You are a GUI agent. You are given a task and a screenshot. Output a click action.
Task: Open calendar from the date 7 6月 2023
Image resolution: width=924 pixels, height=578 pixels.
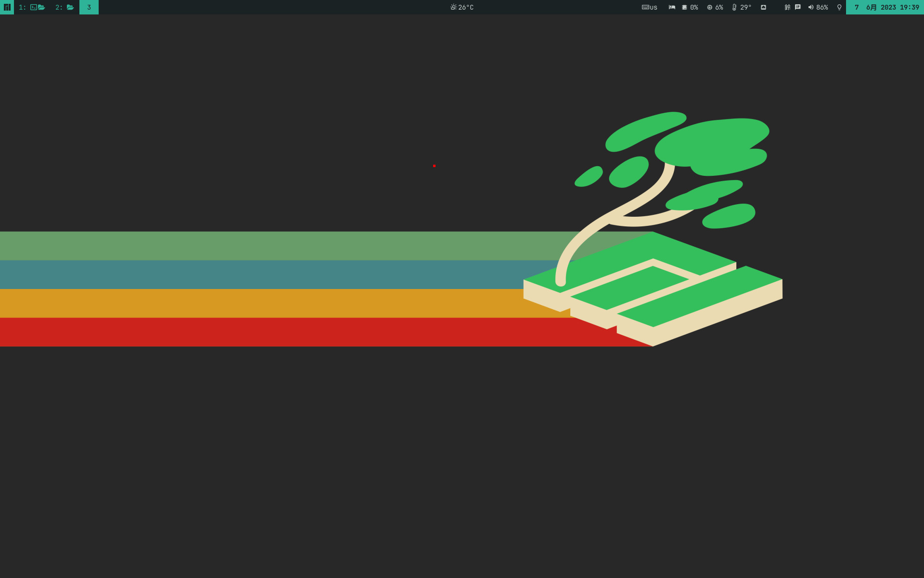[x=875, y=7]
